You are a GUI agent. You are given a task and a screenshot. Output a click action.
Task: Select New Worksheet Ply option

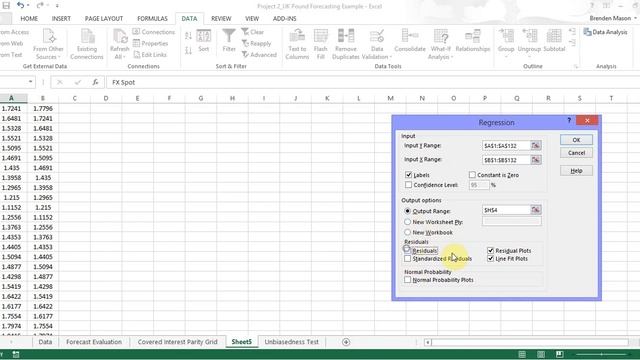tap(407, 222)
